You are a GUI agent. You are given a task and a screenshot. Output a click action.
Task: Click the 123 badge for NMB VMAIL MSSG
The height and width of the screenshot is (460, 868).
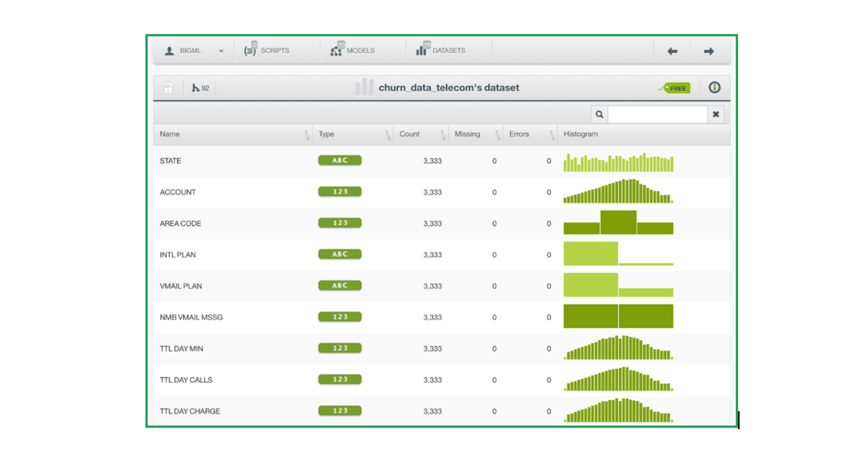[x=340, y=317]
